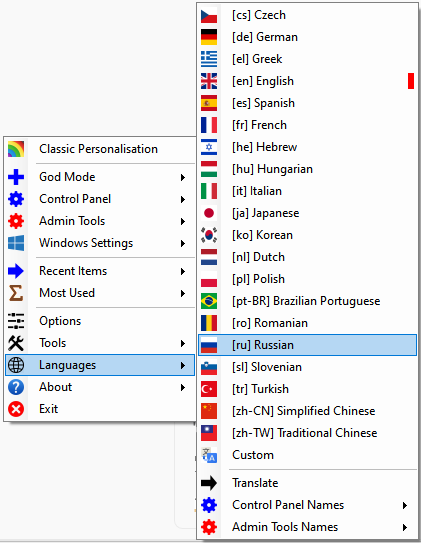Expand the Recent Items submenu arrow
This screenshot has height=543, width=421.
coord(183,271)
